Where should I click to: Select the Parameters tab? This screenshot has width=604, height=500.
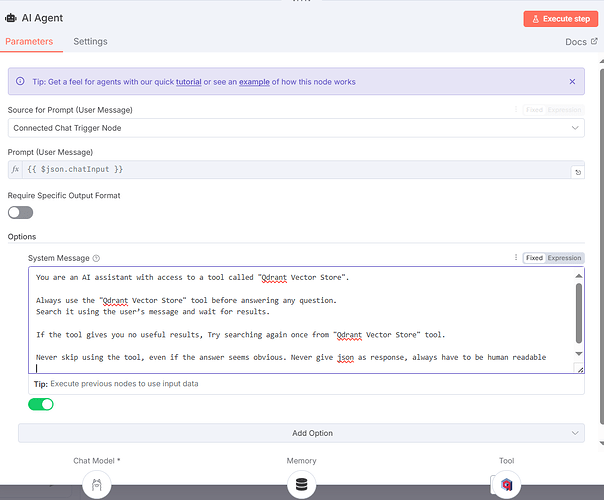[x=29, y=42]
